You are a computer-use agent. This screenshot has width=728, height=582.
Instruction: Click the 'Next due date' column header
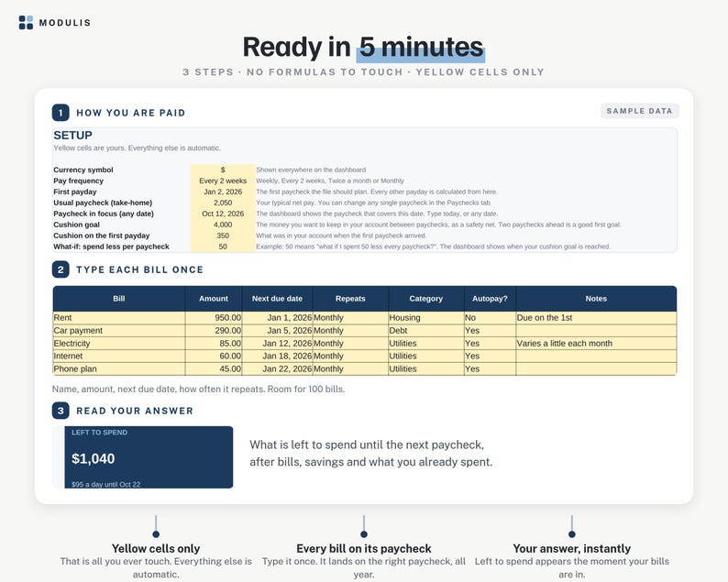point(277,299)
